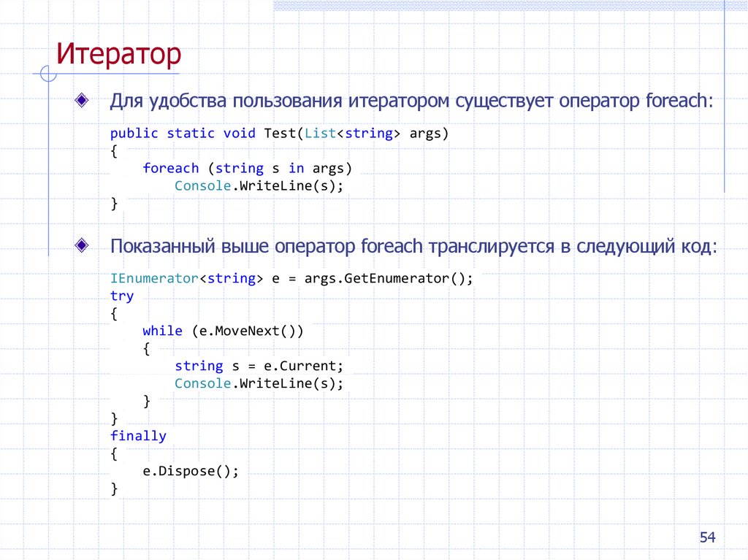The height and width of the screenshot is (560, 748).
Task: Select the while (e.MoveNext()) line
Action: [x=224, y=330]
